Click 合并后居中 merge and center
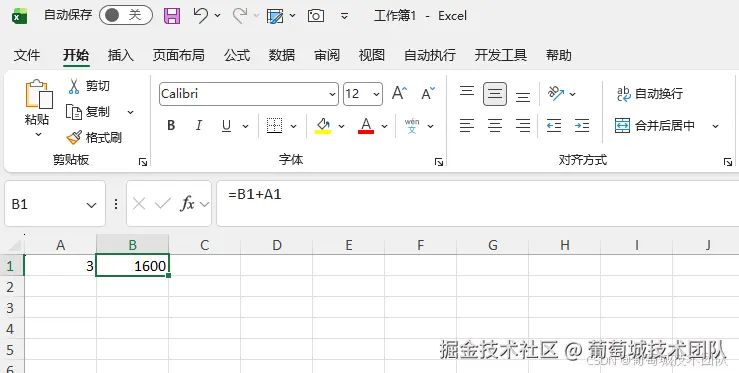Viewport: 739px width, 373px height. coord(655,125)
